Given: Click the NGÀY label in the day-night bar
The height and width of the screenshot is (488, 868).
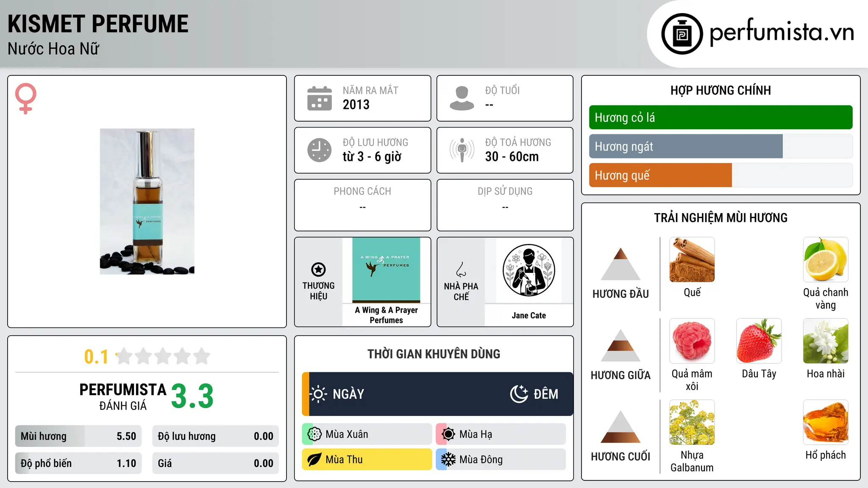Looking at the screenshot, I should pos(348,394).
